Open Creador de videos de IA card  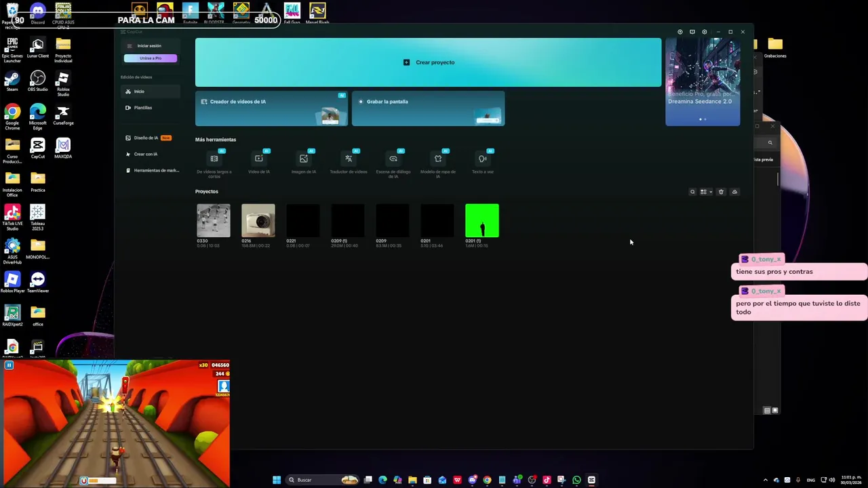pos(271,108)
